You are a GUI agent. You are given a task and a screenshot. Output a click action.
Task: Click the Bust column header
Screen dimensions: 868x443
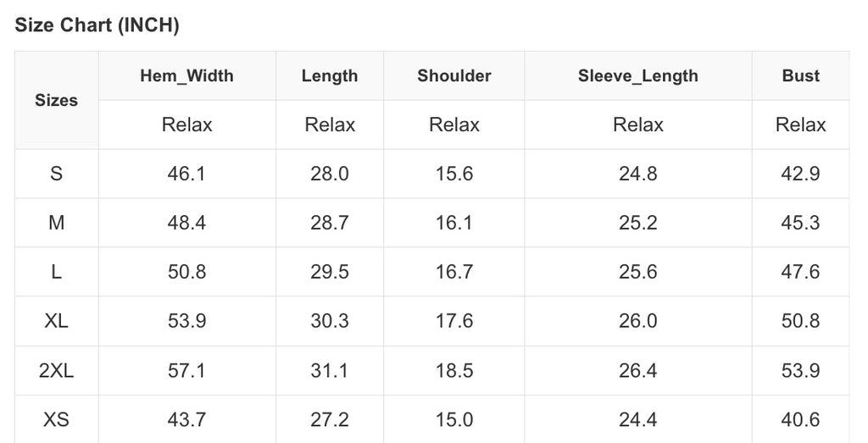pos(800,75)
